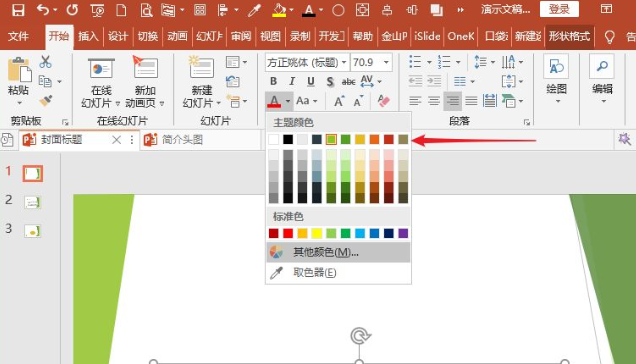Select align left paragraph button
Viewport: 636px width, 364px height.
(x=415, y=101)
